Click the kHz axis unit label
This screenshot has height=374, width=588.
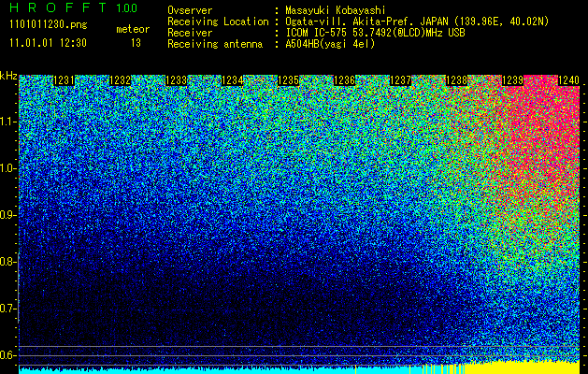9,76
